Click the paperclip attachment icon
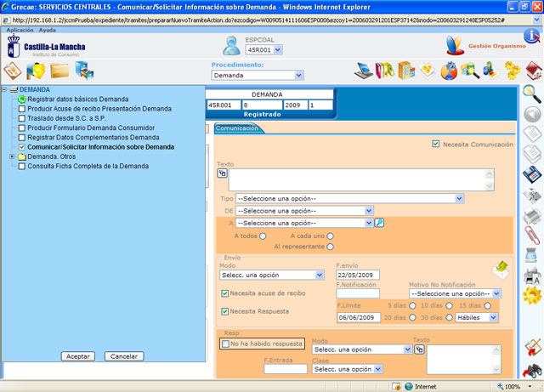This screenshot has width=544, height=392. click(x=532, y=235)
